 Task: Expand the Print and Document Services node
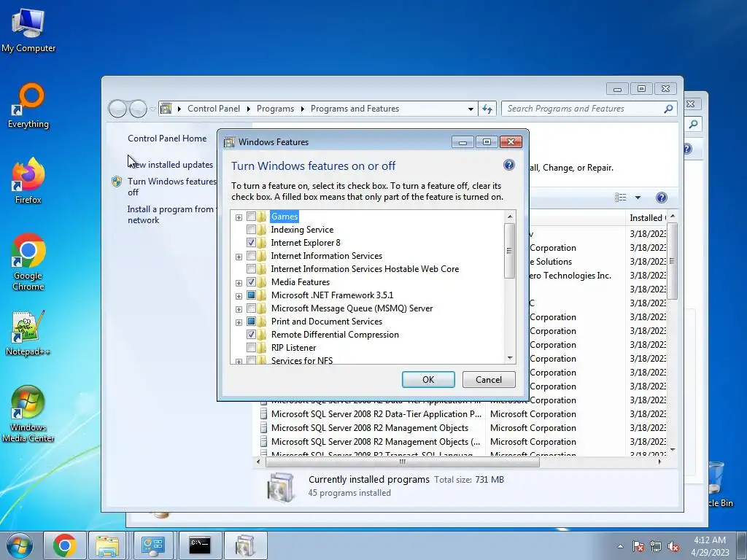[x=239, y=322]
